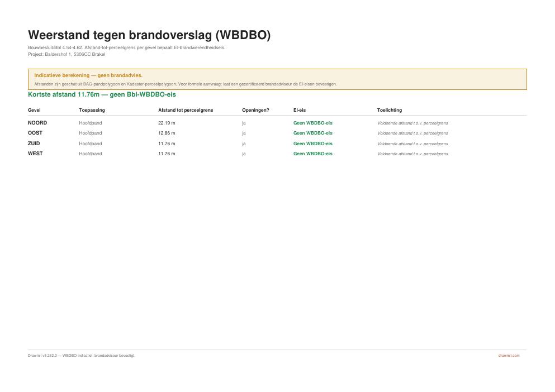
Task: Click the 'Bouwbesluit/Bbl 4.54-4.62' subtitle line
Action: 126,47
